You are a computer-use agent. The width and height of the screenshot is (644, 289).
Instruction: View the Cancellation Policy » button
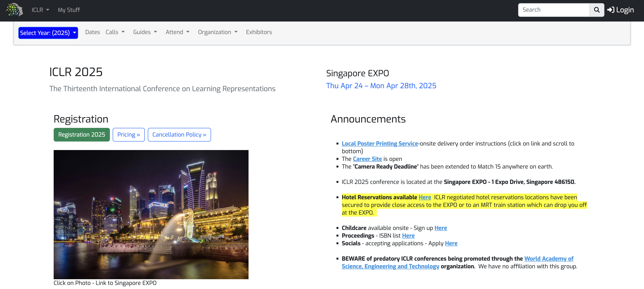pyautogui.click(x=179, y=135)
